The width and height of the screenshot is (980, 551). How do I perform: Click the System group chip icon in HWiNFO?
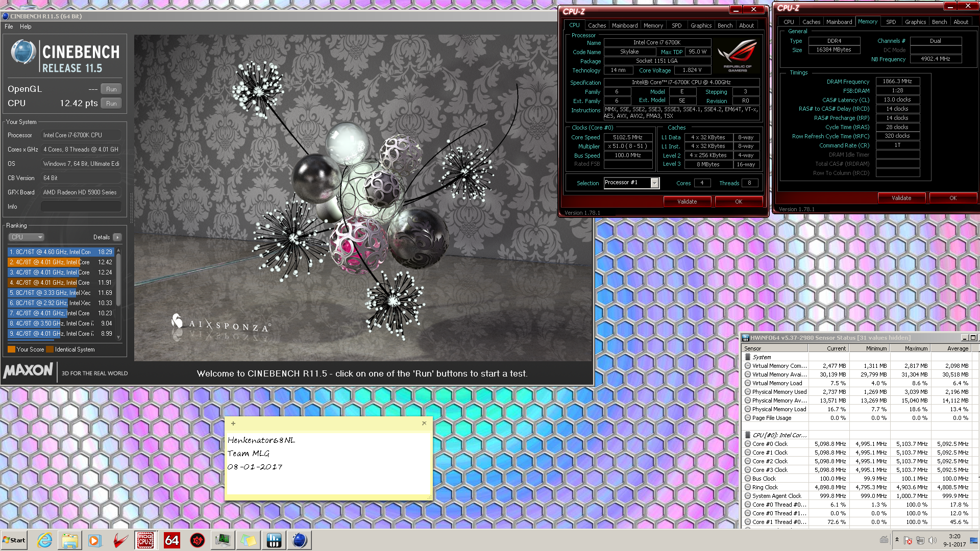tap(748, 357)
